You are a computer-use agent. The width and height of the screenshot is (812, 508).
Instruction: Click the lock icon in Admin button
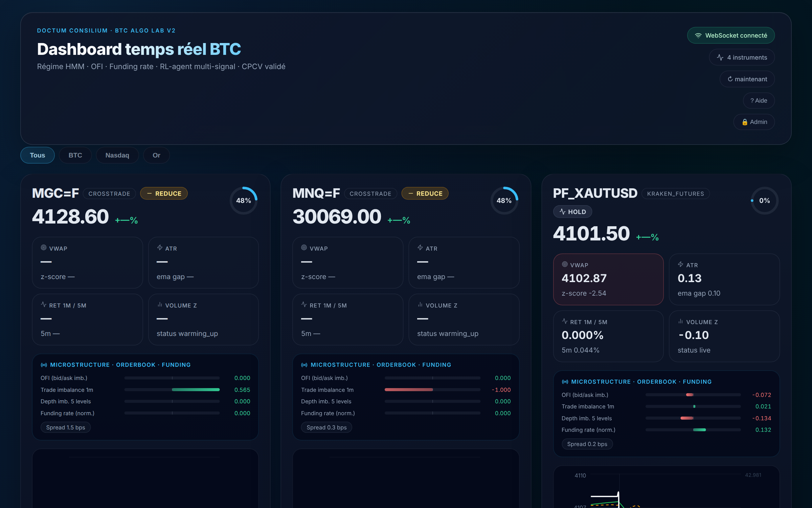(x=745, y=122)
